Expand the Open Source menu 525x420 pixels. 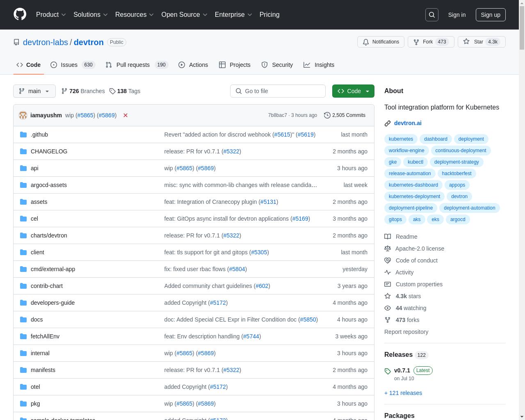[184, 14]
